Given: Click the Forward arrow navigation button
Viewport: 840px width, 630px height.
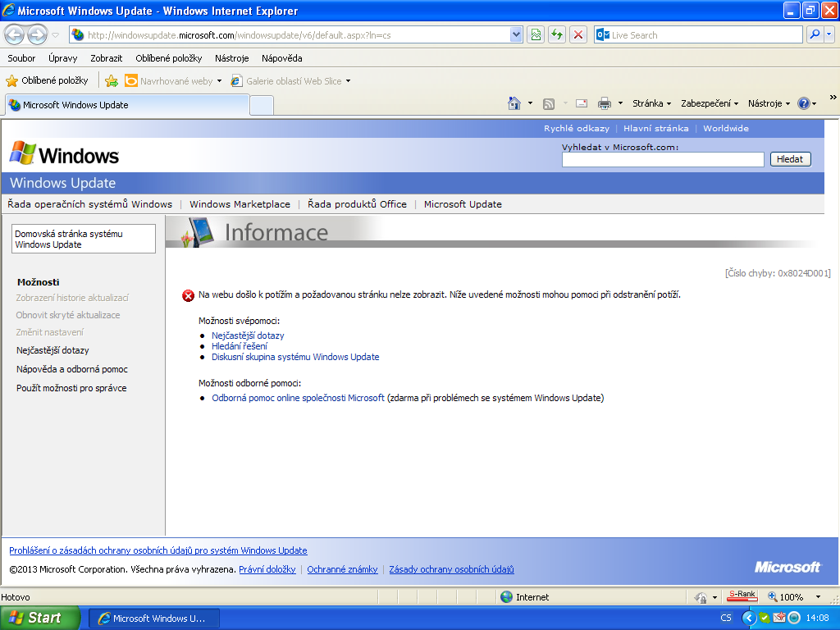Looking at the screenshot, I should 37,35.
